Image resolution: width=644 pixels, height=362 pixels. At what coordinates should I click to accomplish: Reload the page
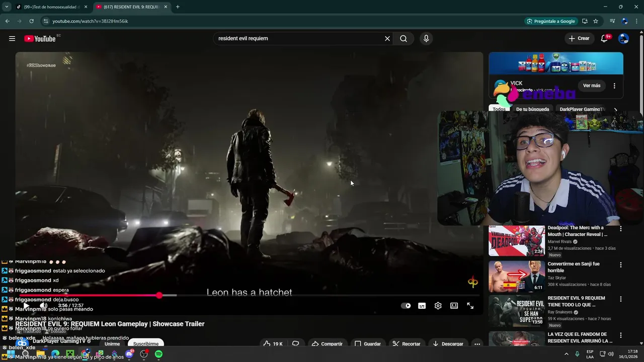coord(31,21)
